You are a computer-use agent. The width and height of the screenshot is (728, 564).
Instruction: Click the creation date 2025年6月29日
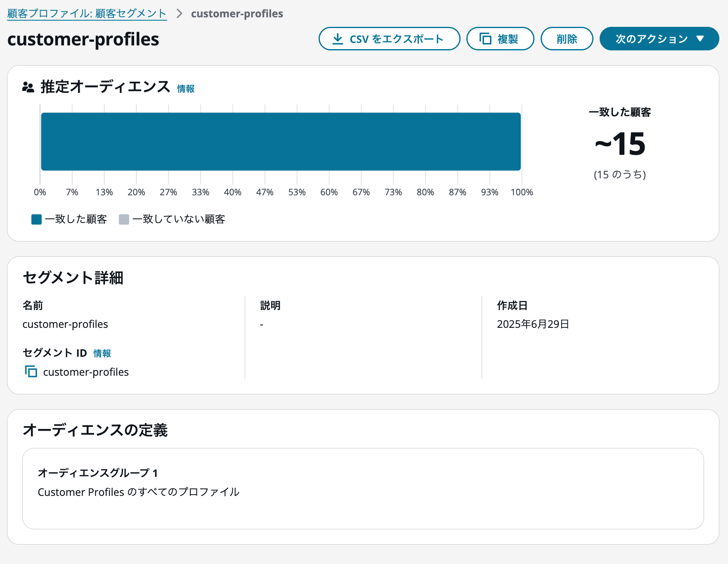[533, 324]
